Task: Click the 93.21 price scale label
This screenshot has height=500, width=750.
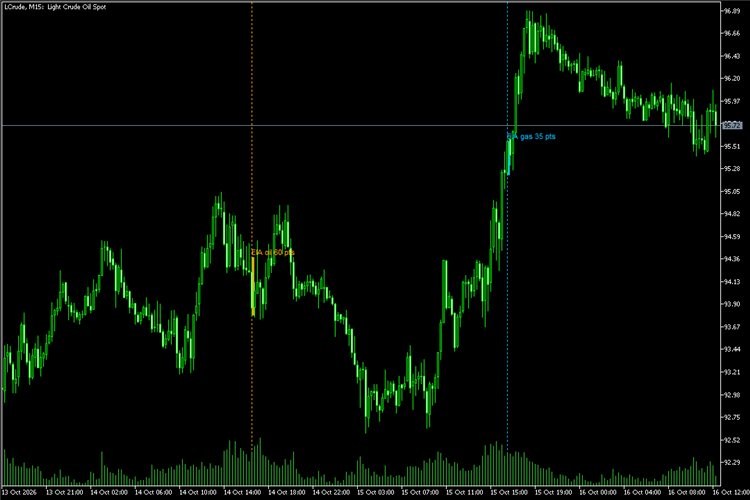Action: click(732, 372)
